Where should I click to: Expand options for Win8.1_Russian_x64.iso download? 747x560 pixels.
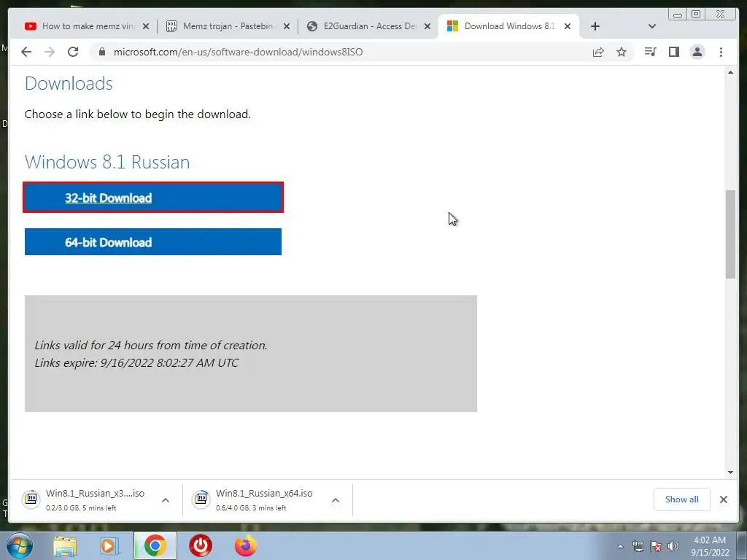pos(336,500)
